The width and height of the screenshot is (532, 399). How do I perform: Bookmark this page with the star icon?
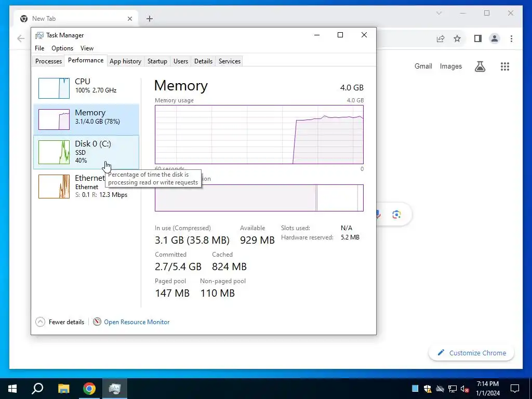[457, 38]
